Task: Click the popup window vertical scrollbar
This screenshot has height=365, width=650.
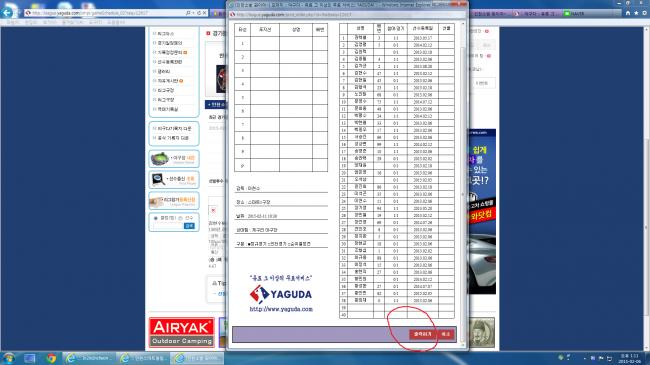Action: tap(463, 185)
